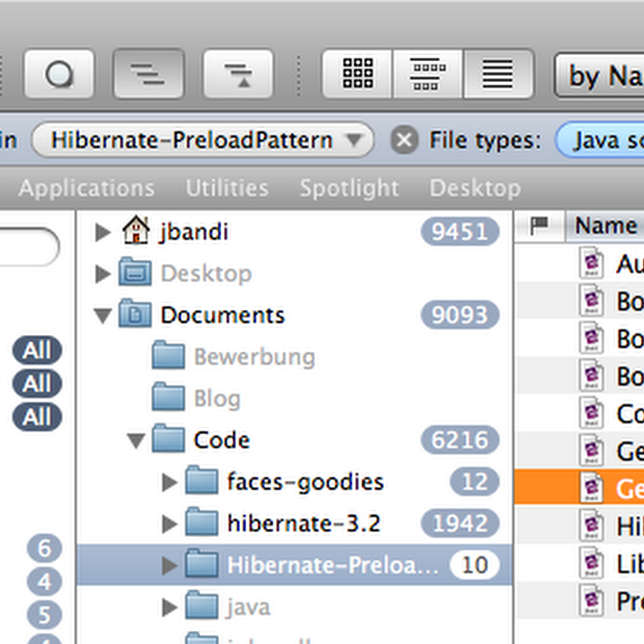644x644 pixels.
Task: Collapse the Documents folder
Action: pos(102,316)
